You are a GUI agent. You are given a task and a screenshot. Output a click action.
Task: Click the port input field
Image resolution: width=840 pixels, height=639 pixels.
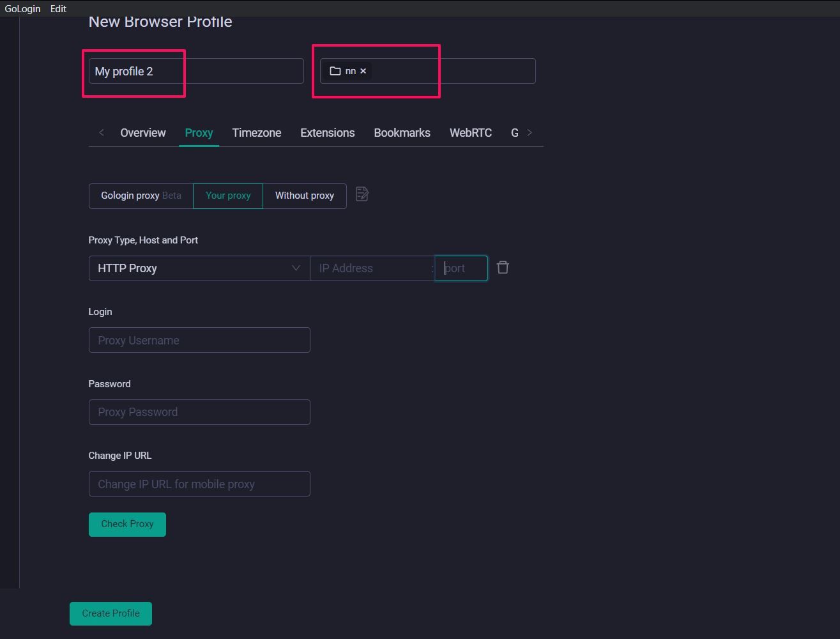pyautogui.click(x=461, y=268)
